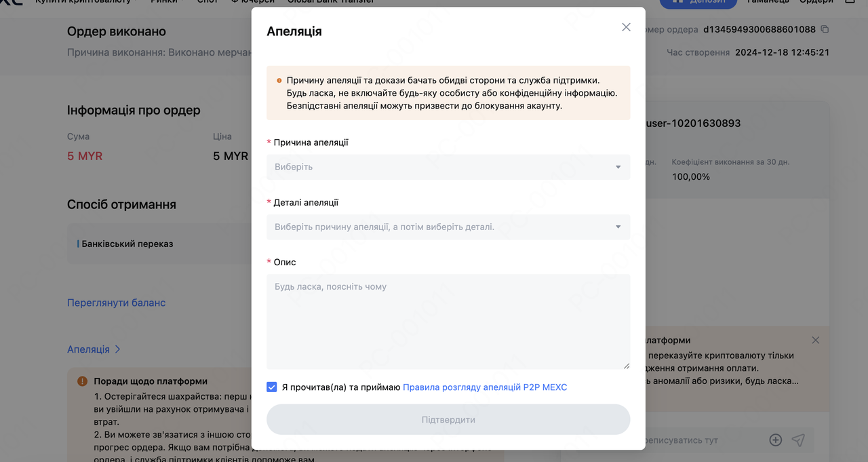Click the Підтвердити button

tap(448, 419)
